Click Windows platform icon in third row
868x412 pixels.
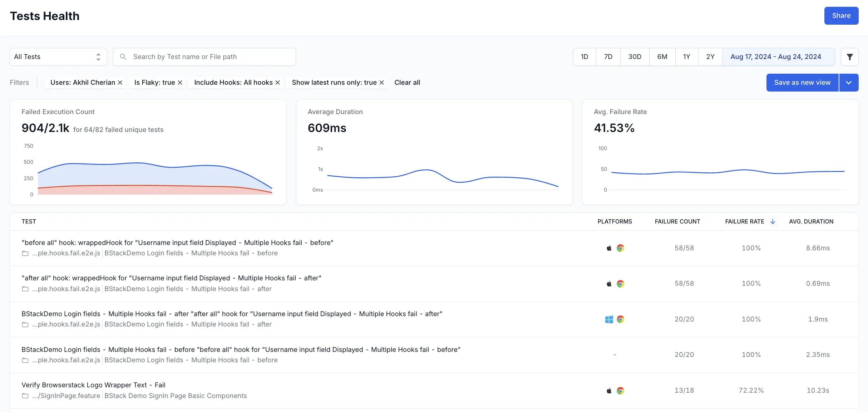point(609,319)
